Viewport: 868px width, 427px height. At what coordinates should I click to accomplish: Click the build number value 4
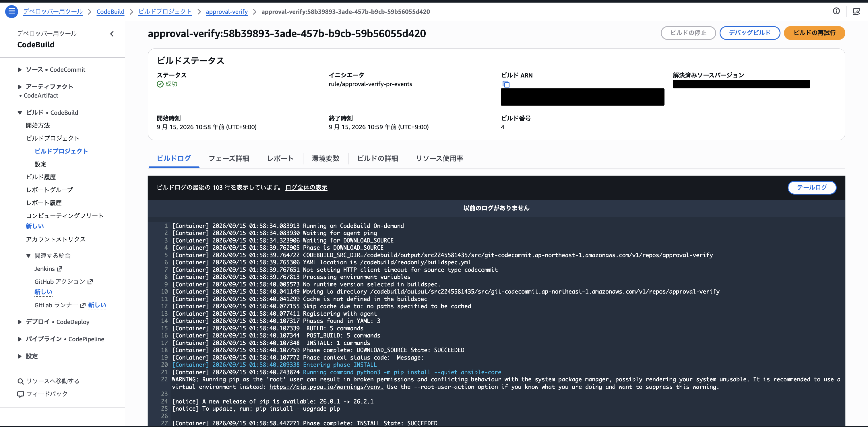tap(502, 127)
